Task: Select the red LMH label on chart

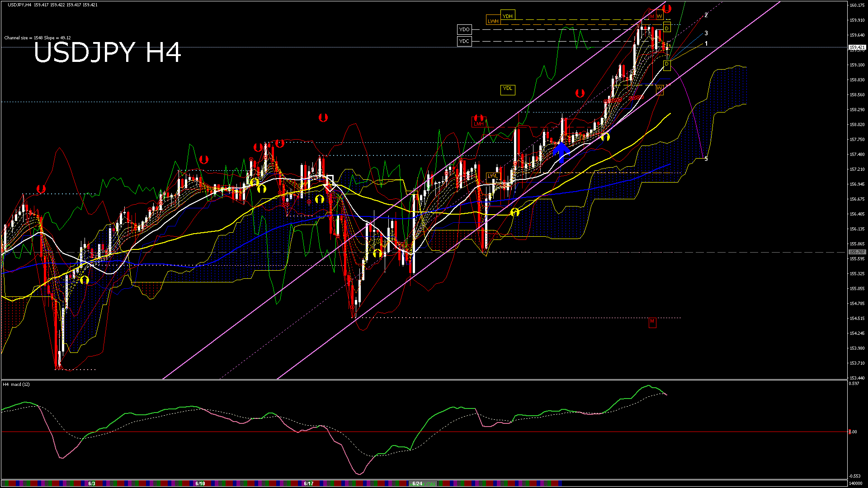Action: point(478,123)
